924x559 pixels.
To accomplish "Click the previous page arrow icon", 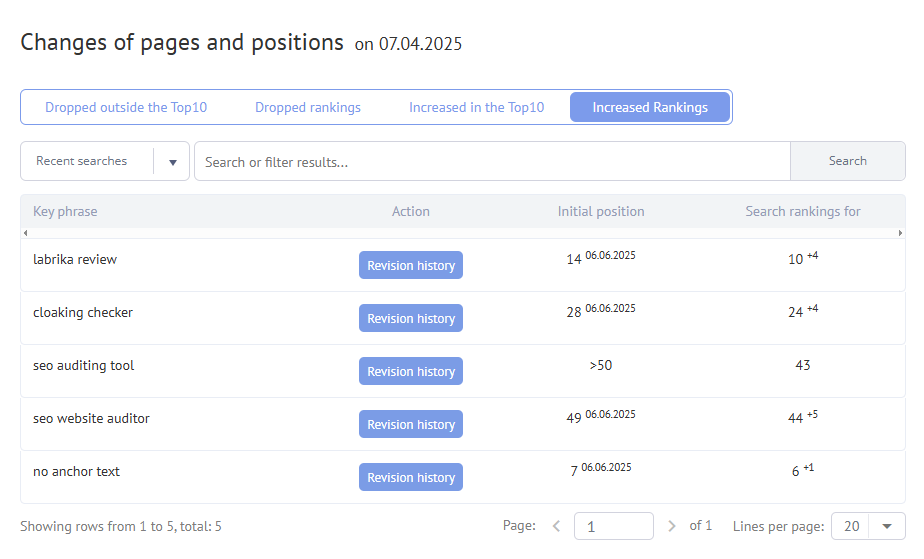I will coord(557,526).
